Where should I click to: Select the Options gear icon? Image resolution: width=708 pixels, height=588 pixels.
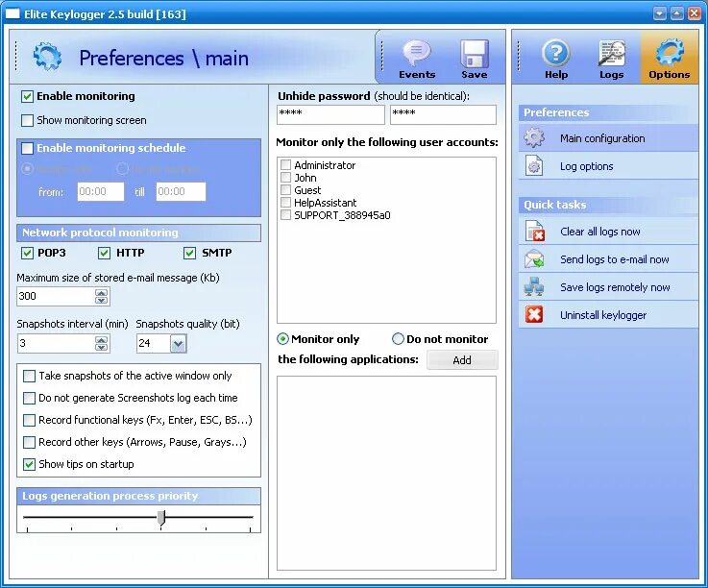[670, 53]
